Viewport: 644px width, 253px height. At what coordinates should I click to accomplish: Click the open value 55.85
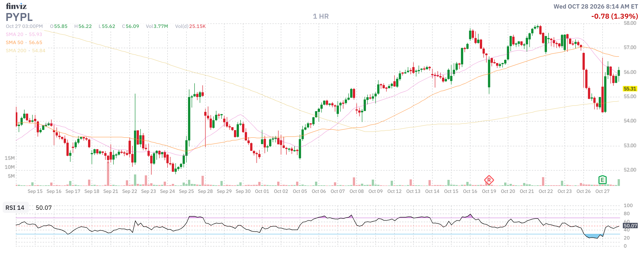point(61,26)
